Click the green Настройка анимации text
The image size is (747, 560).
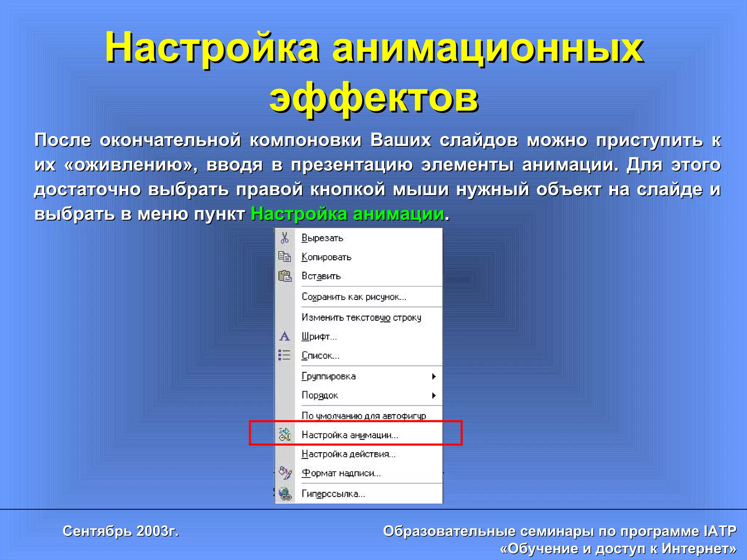[348, 214]
